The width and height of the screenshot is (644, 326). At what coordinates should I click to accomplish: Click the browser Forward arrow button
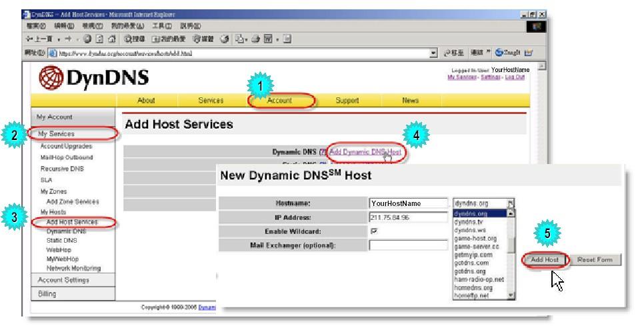pyautogui.click(x=68, y=39)
